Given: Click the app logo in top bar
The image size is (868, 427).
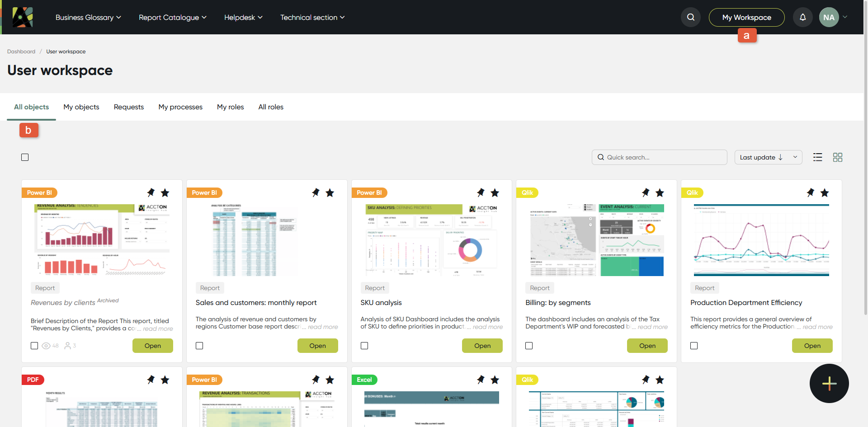Looking at the screenshot, I should (23, 17).
